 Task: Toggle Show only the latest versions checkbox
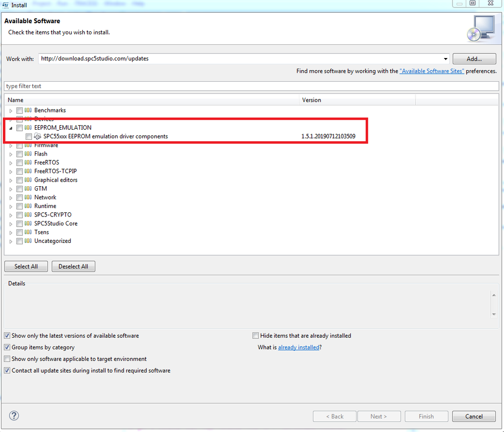tap(7, 336)
